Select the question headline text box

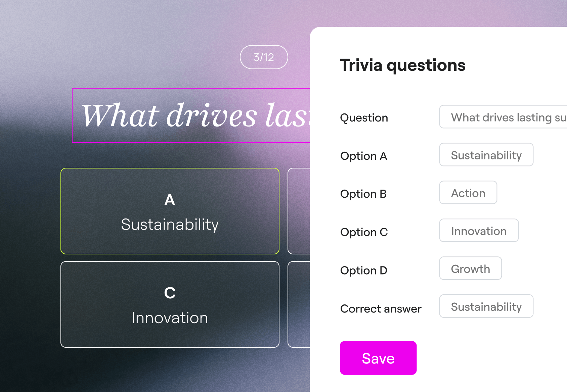pos(191,115)
